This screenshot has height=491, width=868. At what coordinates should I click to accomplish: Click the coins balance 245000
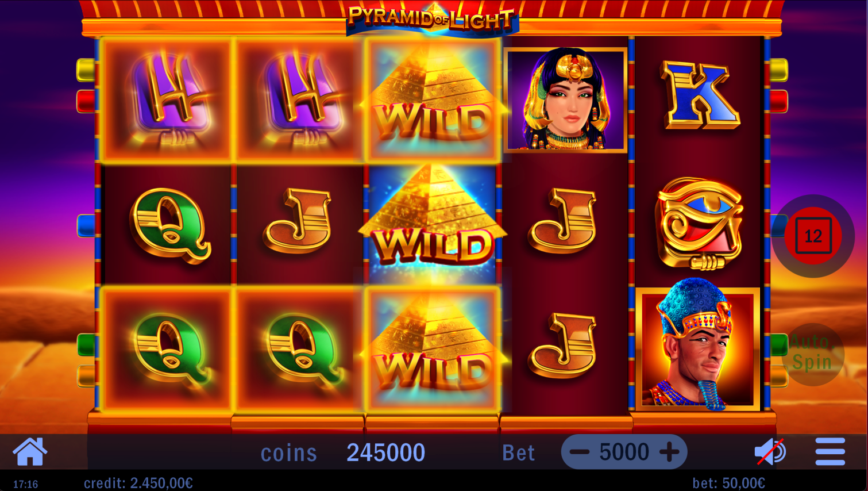pyautogui.click(x=385, y=452)
